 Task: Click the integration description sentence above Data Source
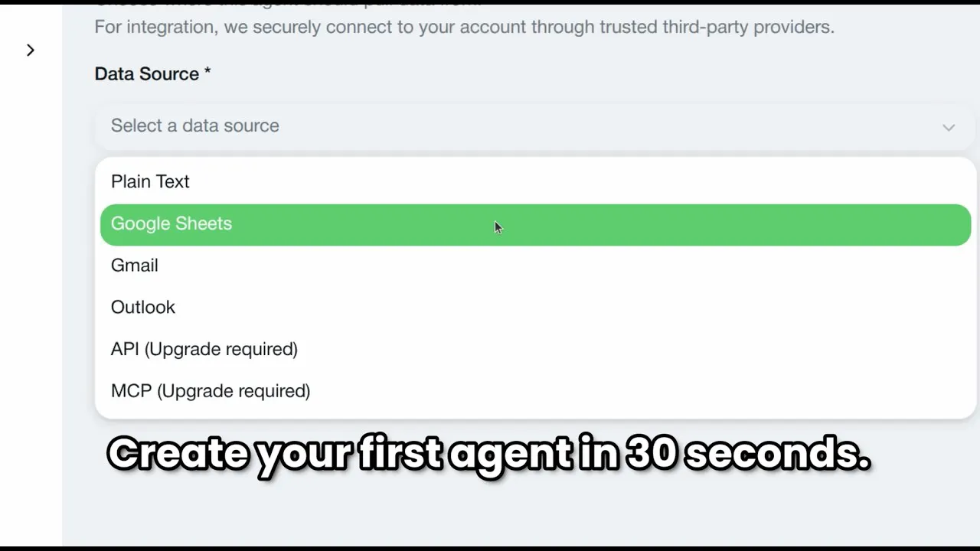pos(464,28)
